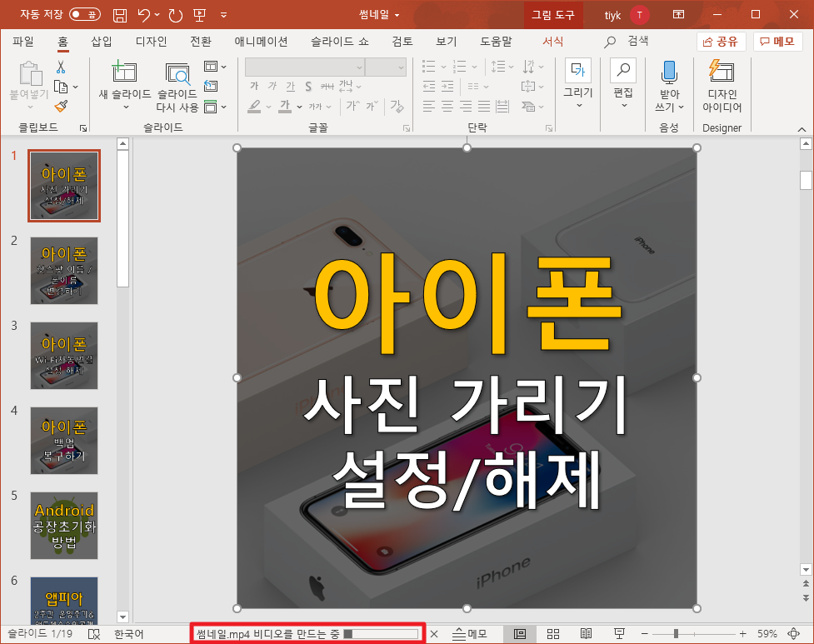
Task: Center align text in paragraph group
Action: 447,107
